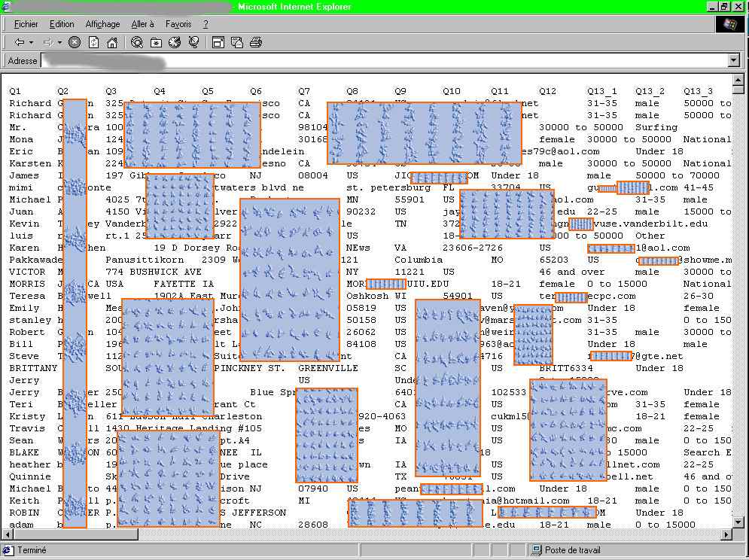The height and width of the screenshot is (560, 749).
Task: Click the Q1 column header
Action: click(x=15, y=91)
